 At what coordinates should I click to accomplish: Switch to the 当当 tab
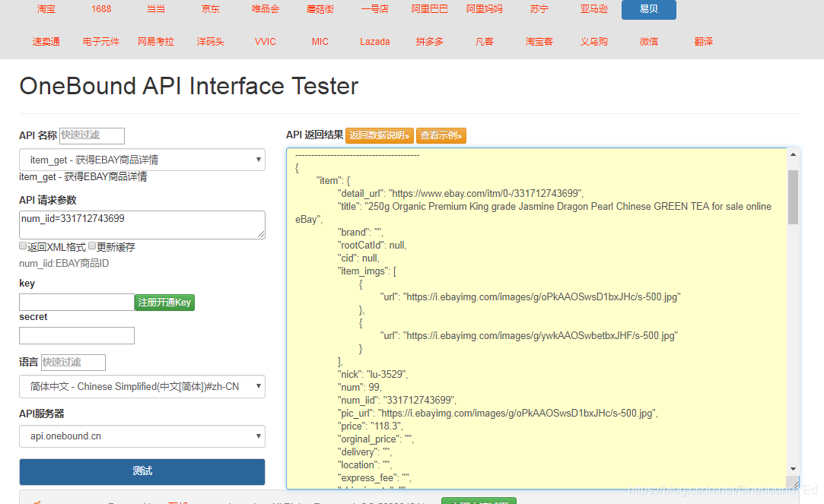[x=155, y=9]
